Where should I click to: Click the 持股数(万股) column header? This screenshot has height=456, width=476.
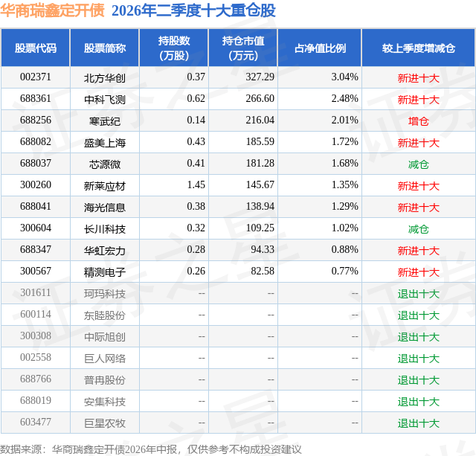[173, 48]
